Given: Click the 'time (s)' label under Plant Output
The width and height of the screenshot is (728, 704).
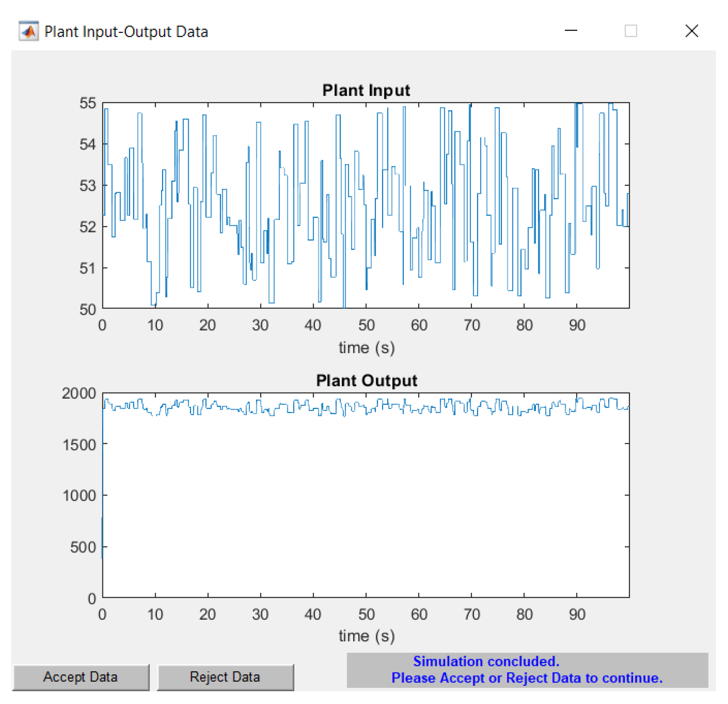Looking at the screenshot, I should pos(367,636).
